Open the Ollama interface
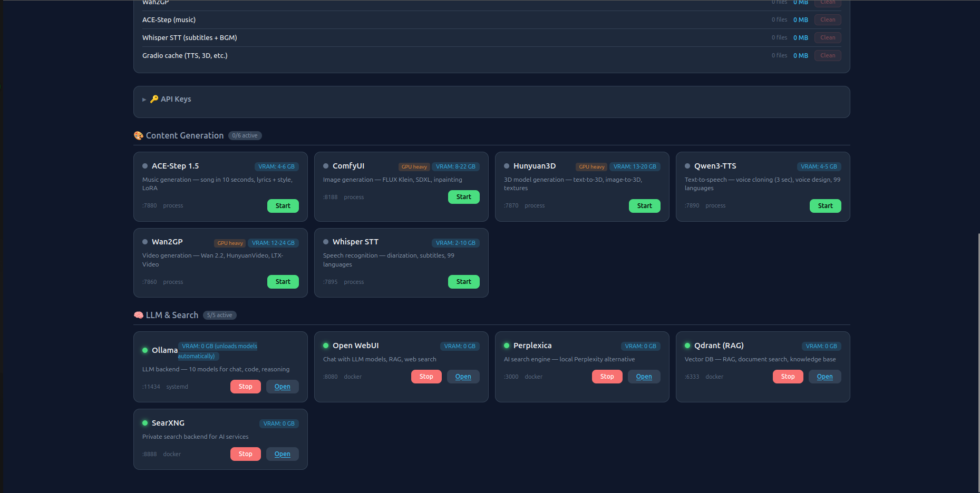The image size is (980, 493). pos(283,387)
